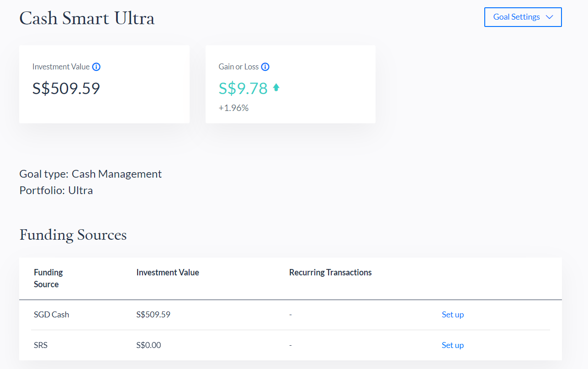The height and width of the screenshot is (369, 588).
Task: Click the +1.96% gain percentage
Action: (x=233, y=108)
